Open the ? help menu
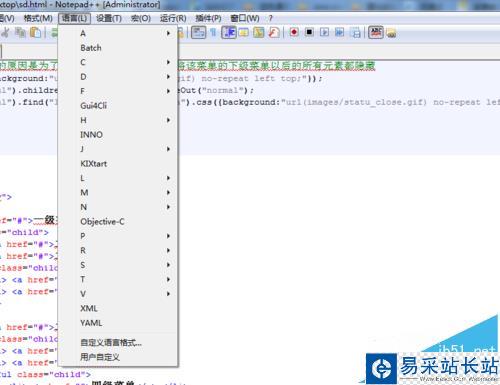The image size is (500, 385). (271, 18)
